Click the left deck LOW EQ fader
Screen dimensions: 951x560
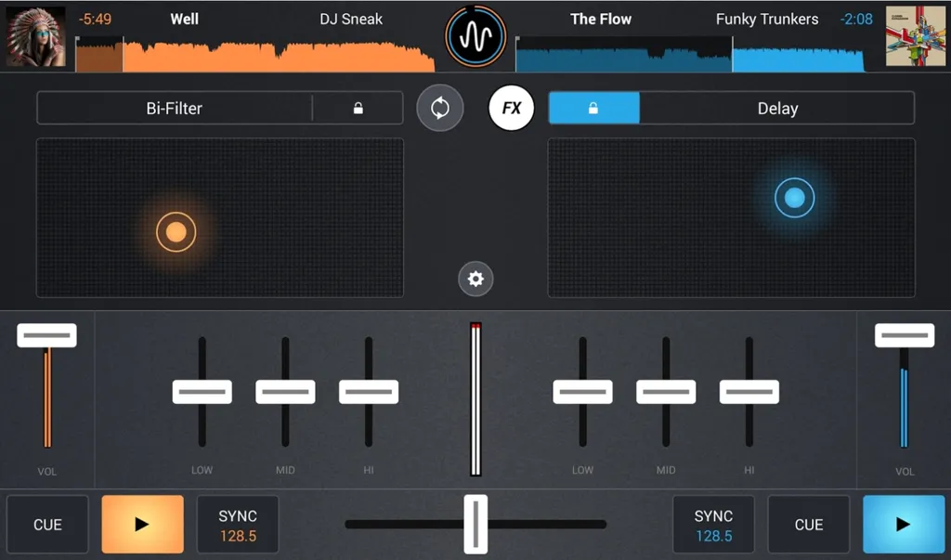(202, 392)
